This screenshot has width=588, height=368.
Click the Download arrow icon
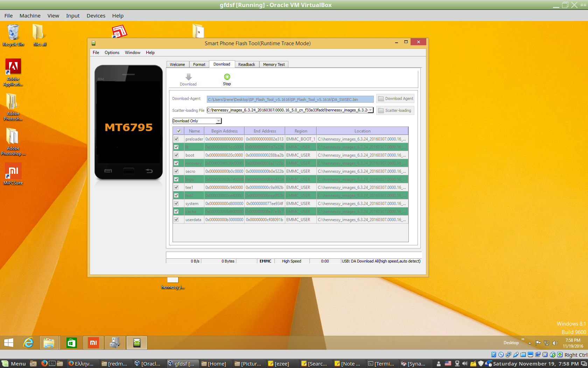[x=188, y=77]
